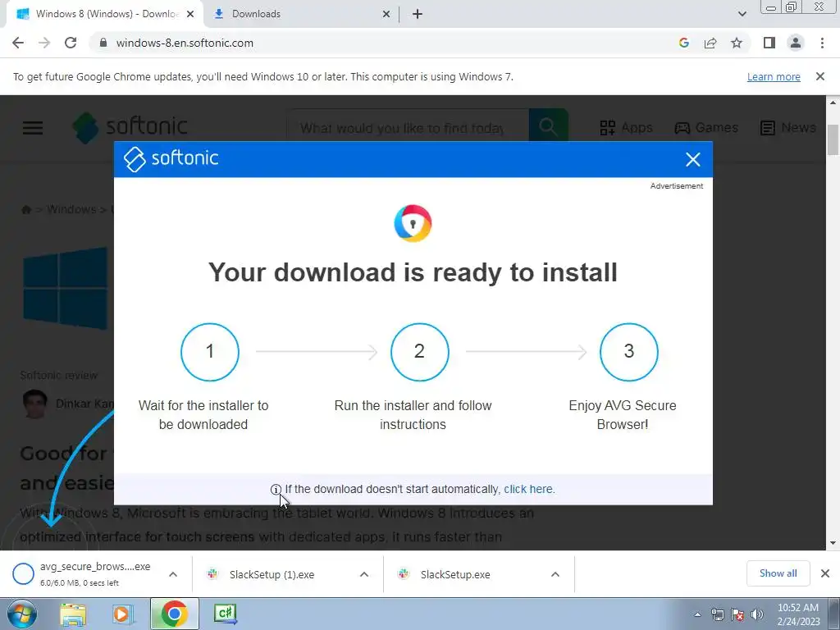Viewport: 840px width, 630px height.
Task: Reload the Softonic page
Action: tap(71, 43)
